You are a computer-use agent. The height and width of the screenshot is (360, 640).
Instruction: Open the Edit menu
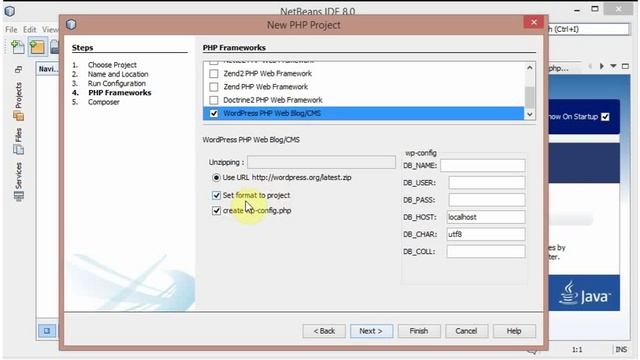29,29
